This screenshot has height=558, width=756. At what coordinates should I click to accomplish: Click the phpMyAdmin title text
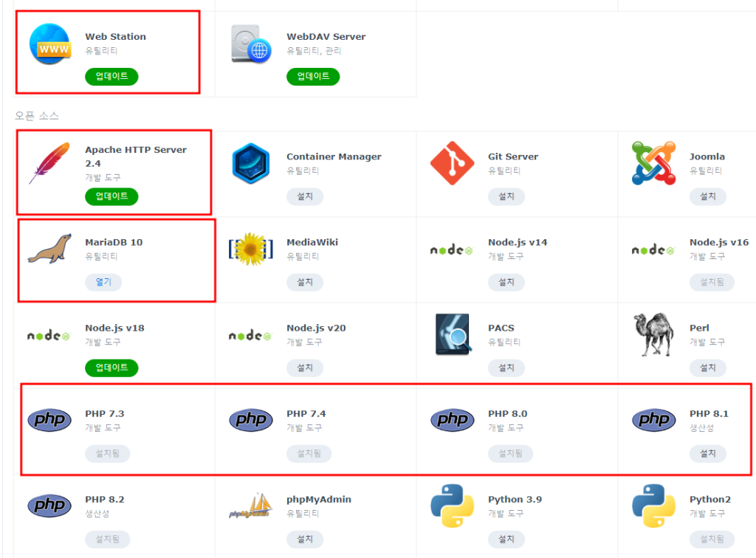(x=319, y=500)
